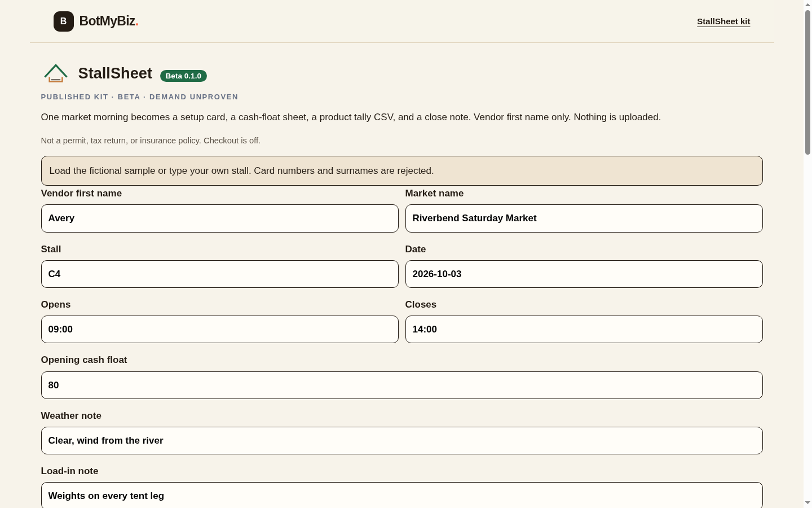Screen dimensions: 812x508
Task: Click the 'Opens' field label
Action: (x=56, y=304)
